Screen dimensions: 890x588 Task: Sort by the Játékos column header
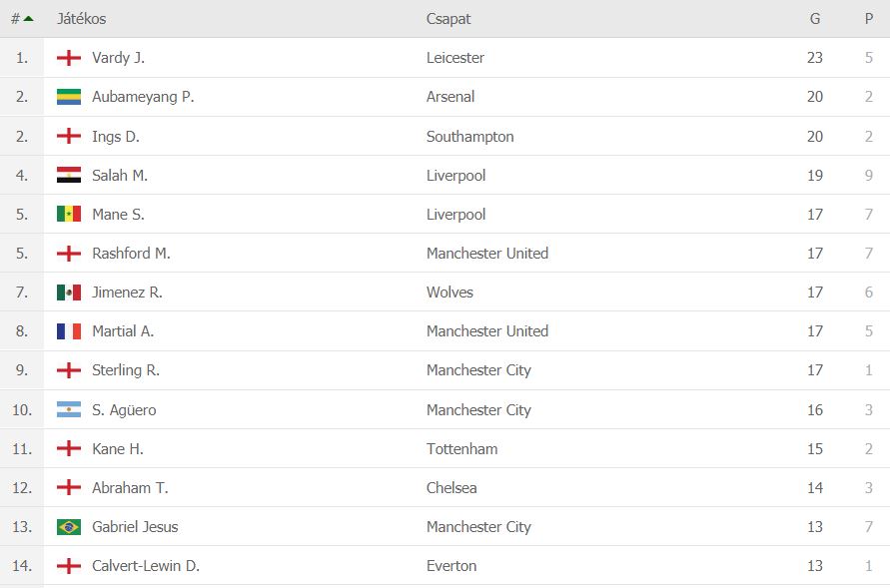[x=81, y=19]
